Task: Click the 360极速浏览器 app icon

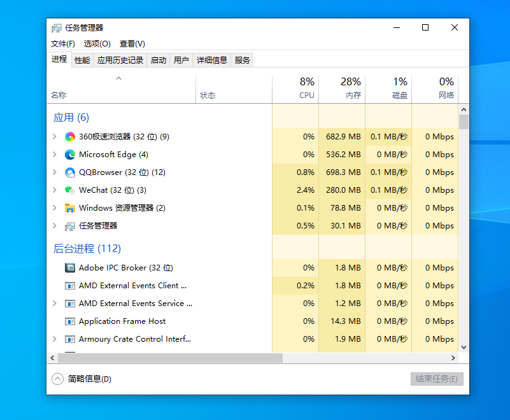Action: (x=70, y=137)
